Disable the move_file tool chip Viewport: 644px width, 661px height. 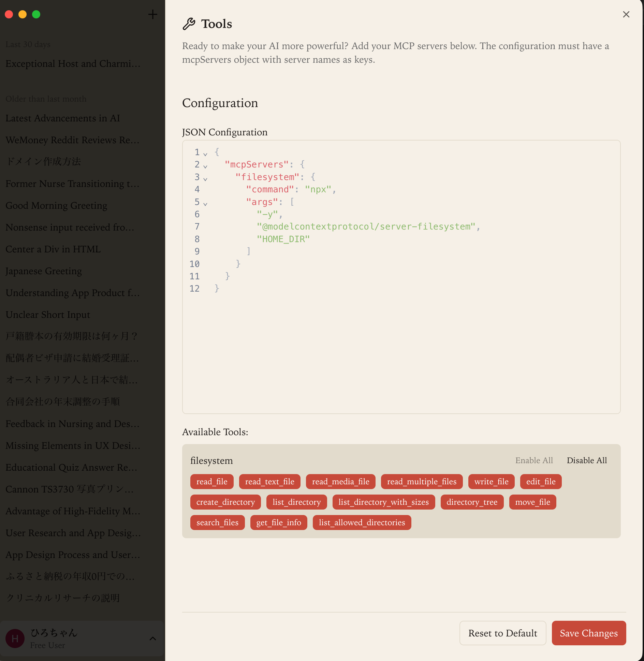point(532,502)
